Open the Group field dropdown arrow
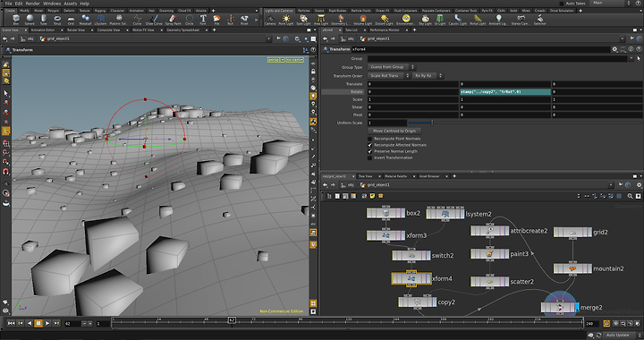This screenshot has width=644, height=340. (x=631, y=58)
